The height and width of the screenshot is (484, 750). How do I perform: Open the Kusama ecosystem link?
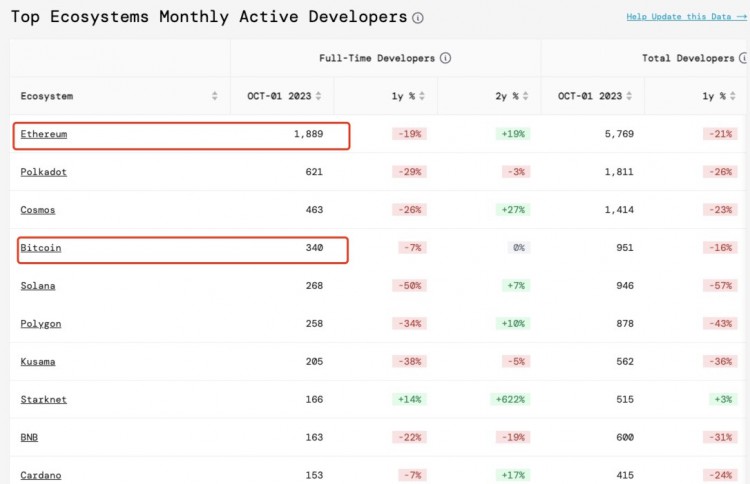[x=38, y=362]
